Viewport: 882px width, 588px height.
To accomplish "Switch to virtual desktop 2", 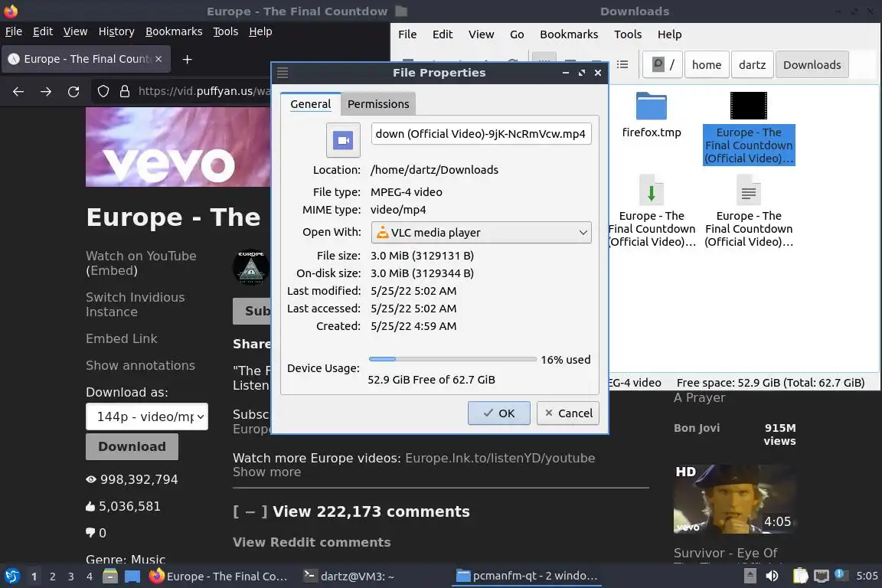I will tap(52, 577).
